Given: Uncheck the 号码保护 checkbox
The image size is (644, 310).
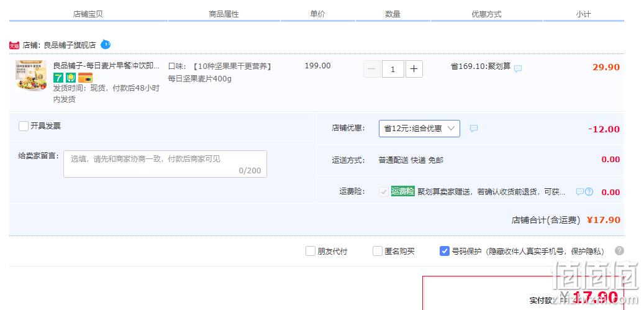Looking at the screenshot, I should (x=445, y=251).
